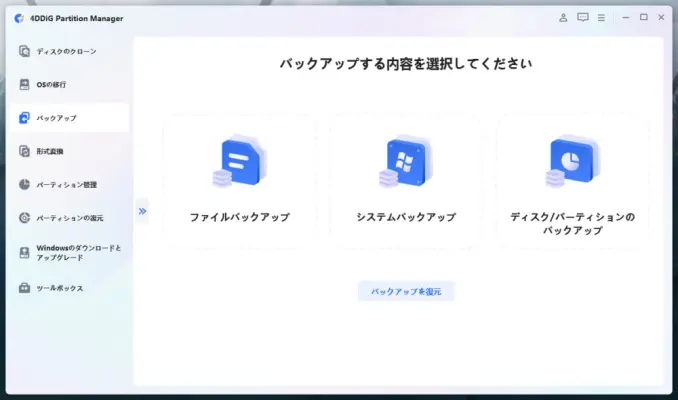Choose the システムバックアップ card label
Viewport: 678px width, 400px height.
click(406, 217)
